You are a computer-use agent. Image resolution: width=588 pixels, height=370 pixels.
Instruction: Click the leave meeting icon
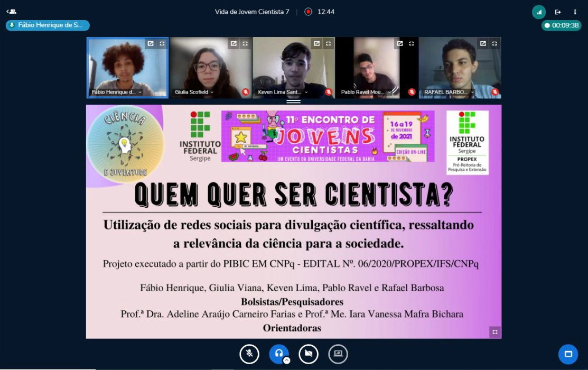[x=557, y=12]
